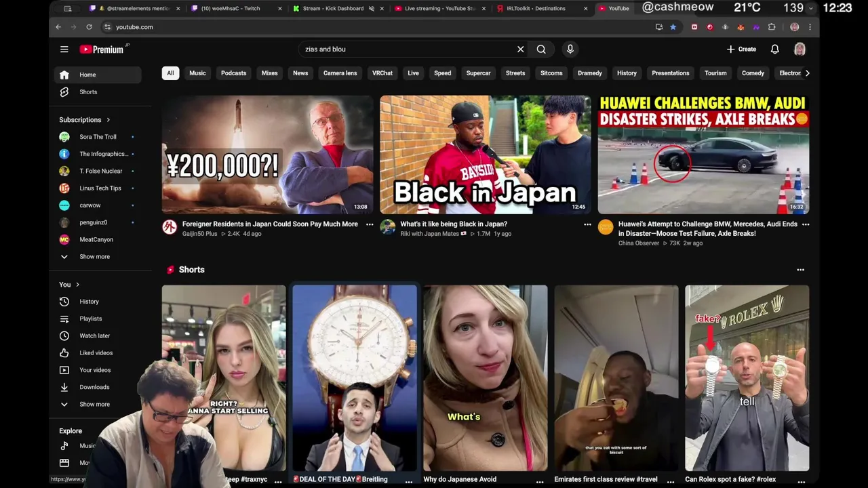Screen dimensions: 868x488
Task: Open Playlists in the sidebar
Action: pyautogui.click(x=98, y=319)
